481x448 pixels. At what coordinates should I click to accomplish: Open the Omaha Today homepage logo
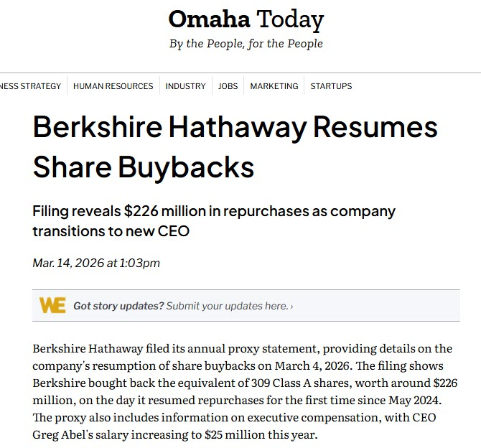[x=246, y=19]
